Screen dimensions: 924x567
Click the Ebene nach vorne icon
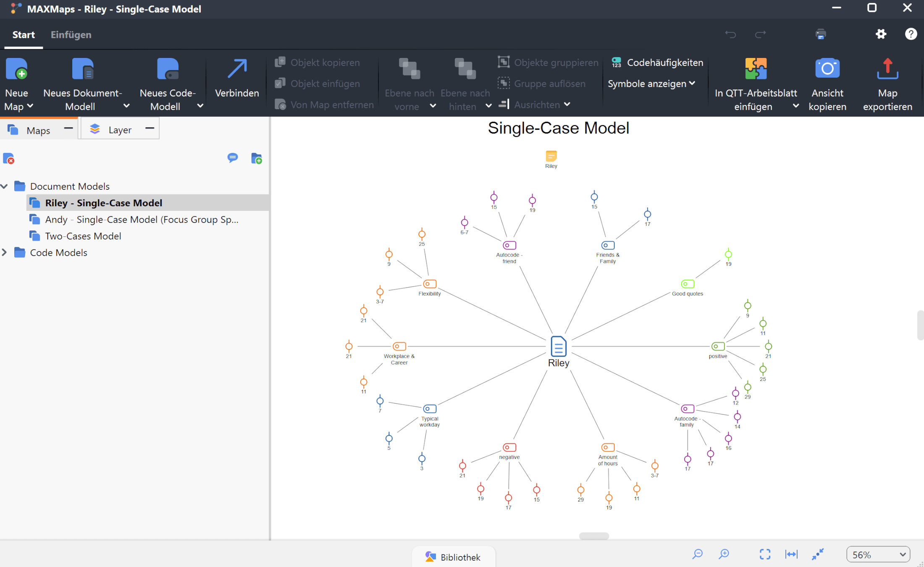409,69
